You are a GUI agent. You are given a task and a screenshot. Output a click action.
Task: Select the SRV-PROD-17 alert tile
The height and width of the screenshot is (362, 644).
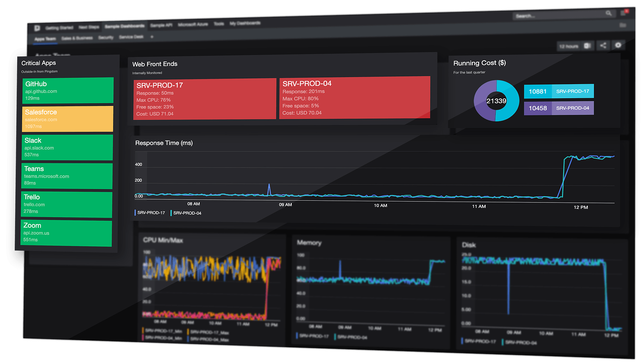(x=204, y=98)
